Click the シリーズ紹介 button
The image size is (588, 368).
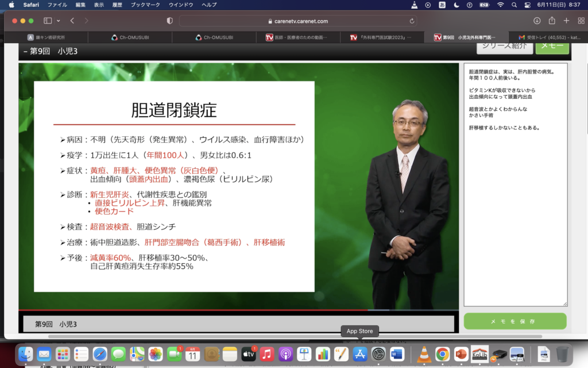[x=504, y=47]
